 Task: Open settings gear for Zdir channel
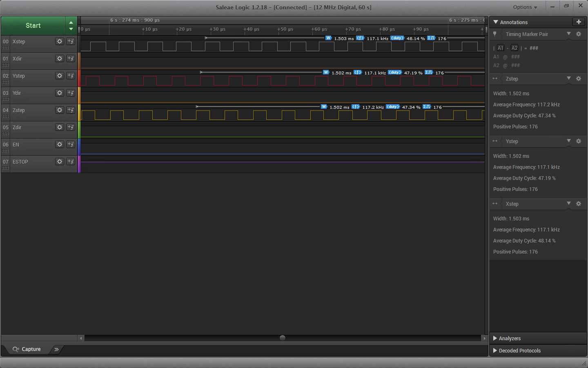60,127
